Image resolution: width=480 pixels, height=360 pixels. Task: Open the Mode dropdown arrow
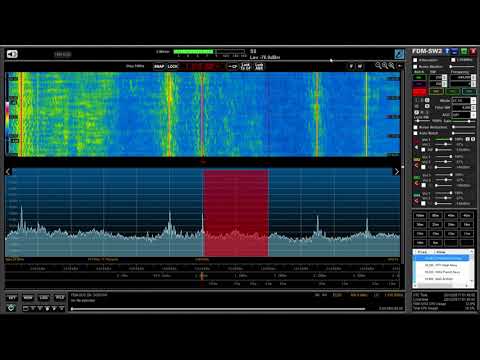point(473,100)
